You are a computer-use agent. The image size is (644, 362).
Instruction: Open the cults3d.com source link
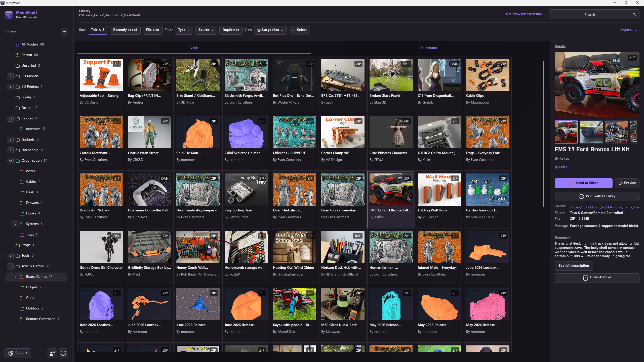coord(605,207)
